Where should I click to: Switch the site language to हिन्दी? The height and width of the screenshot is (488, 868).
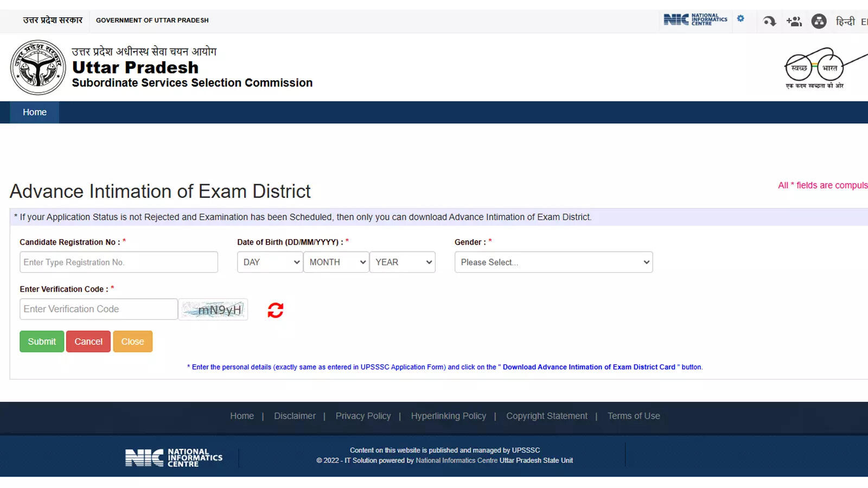click(x=846, y=22)
